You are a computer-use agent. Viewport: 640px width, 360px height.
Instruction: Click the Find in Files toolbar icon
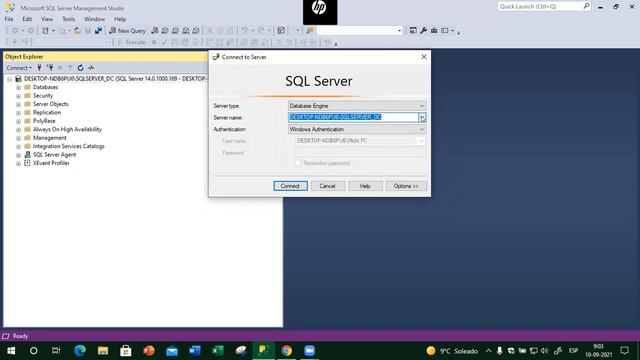pyautogui.click(x=310, y=31)
